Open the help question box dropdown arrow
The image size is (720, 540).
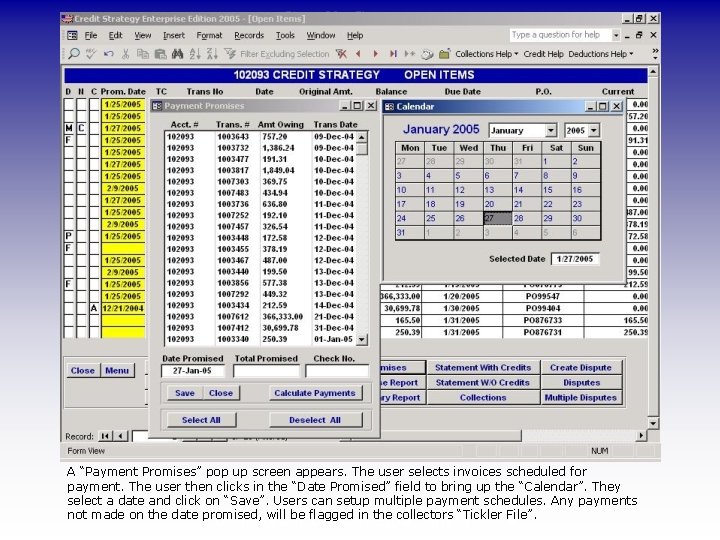coord(616,35)
